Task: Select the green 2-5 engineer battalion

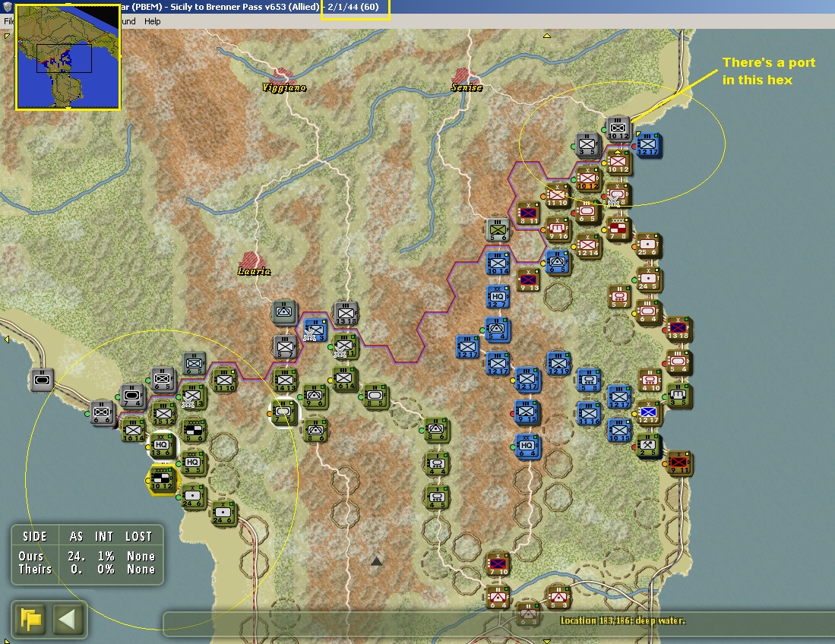Action: (x=648, y=446)
